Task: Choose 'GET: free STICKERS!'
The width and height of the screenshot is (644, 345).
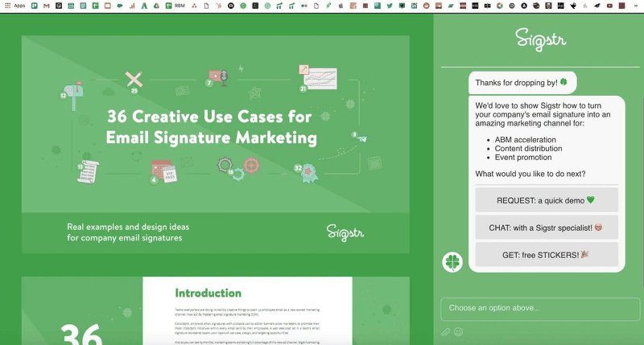Action: 547,254
